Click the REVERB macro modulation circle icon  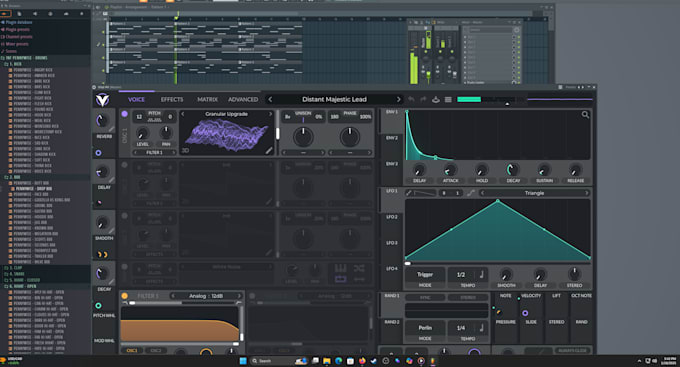coord(98,153)
